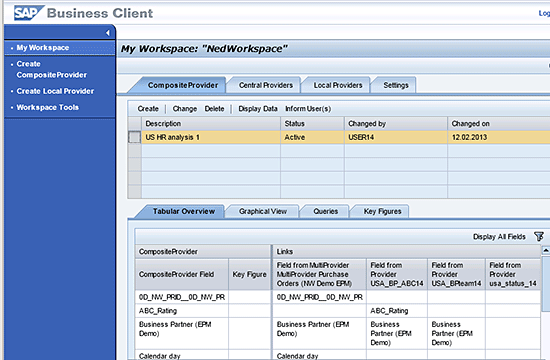Click Display Data button
Image resolution: width=550 pixels, height=360 pixels.
pyautogui.click(x=258, y=109)
